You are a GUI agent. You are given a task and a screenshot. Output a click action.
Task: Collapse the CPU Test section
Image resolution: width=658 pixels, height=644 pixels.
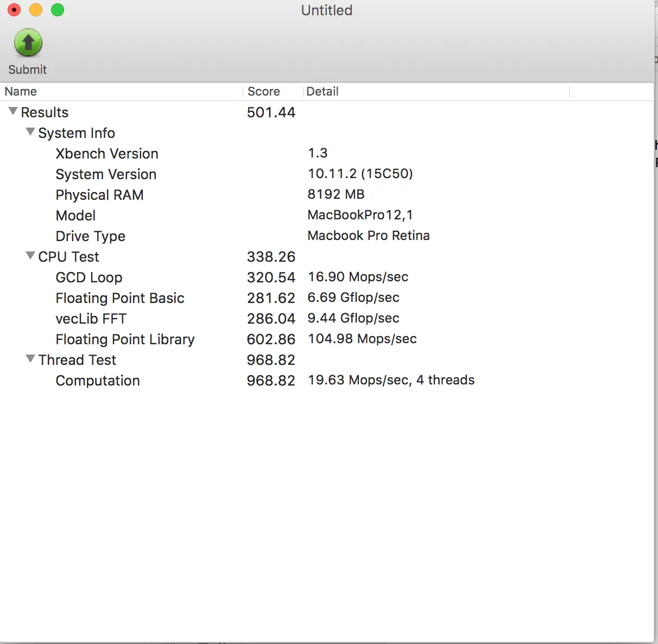30,256
